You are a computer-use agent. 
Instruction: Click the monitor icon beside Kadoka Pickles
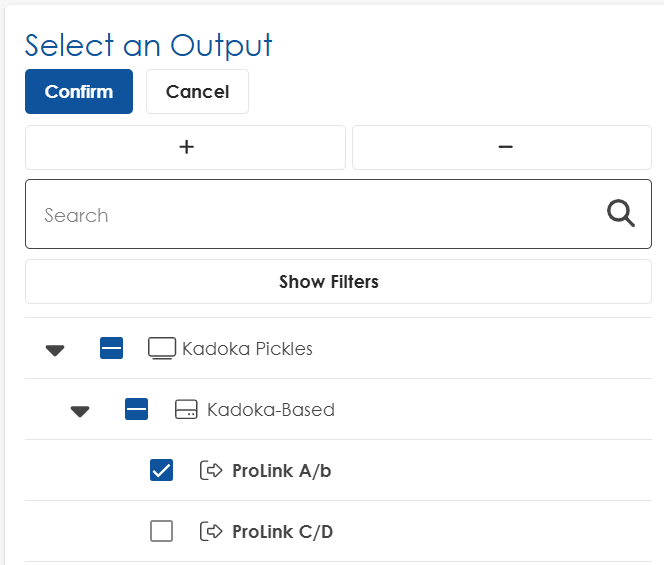[x=161, y=348]
